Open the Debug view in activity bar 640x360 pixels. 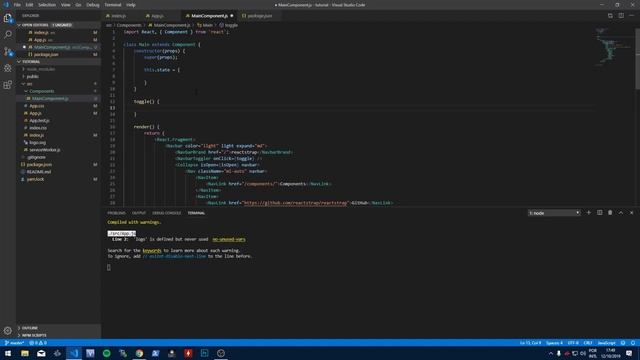(8, 68)
